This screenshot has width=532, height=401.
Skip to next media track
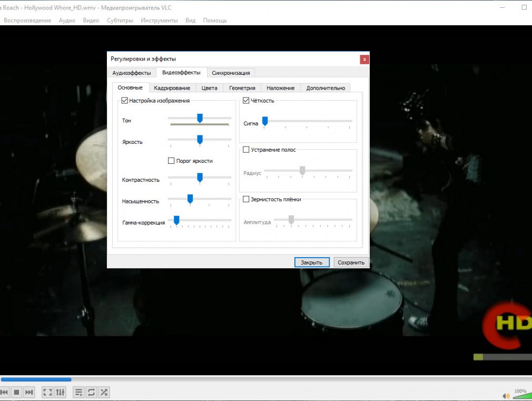click(29, 392)
